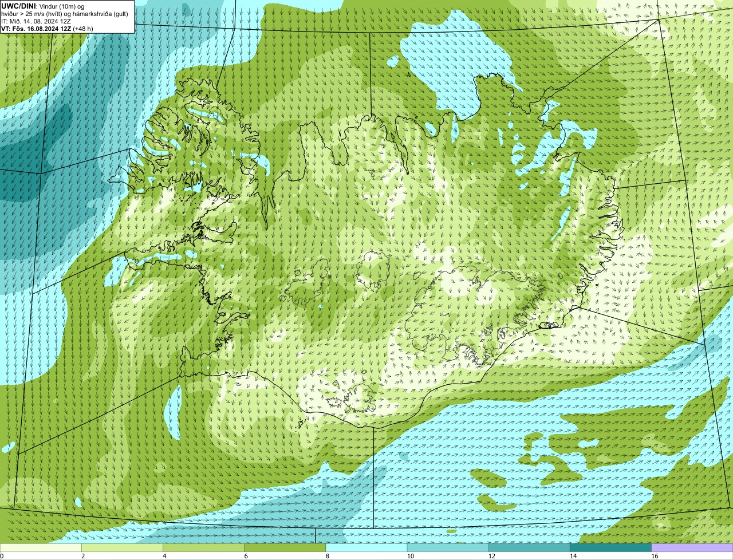The height and width of the screenshot is (560, 733).
Task: Click the pale yellow 0–2 m/s legend swatch
Action: pos(41,548)
